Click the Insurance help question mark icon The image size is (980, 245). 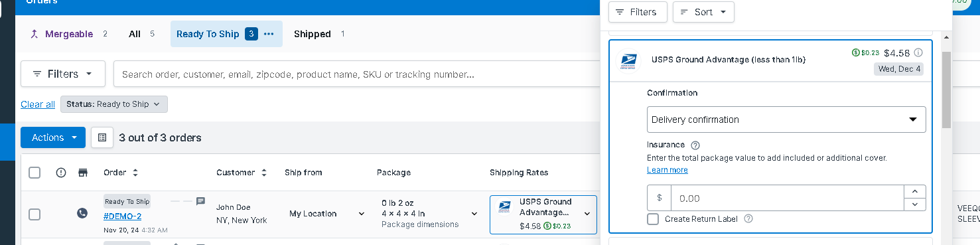pyautogui.click(x=695, y=145)
